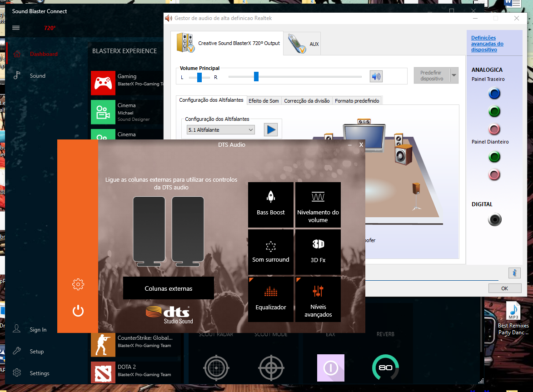Toggle the Scout Radar target icon
533x392 pixels.
click(x=216, y=367)
